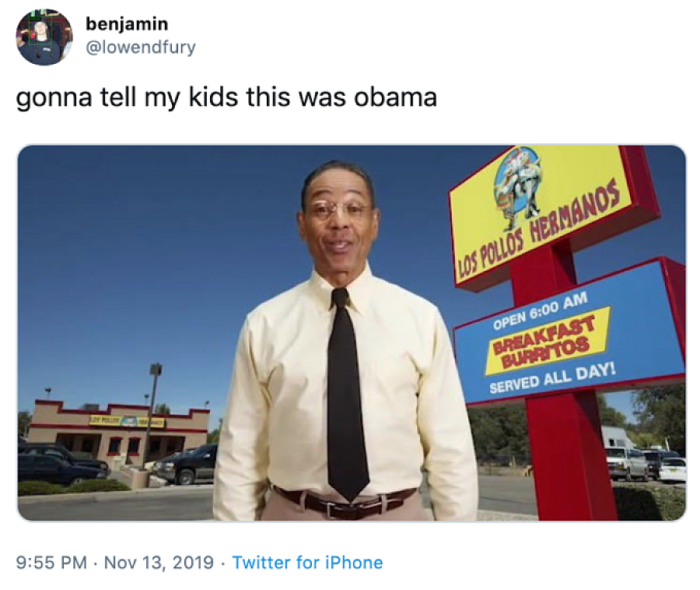Click the SERVED ALL DAY! text
This screenshot has width=700, height=590.
(553, 379)
